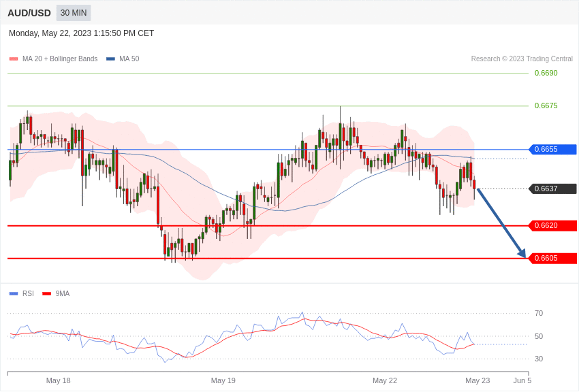Click the pink MA 20 legend swatch

click(x=14, y=59)
